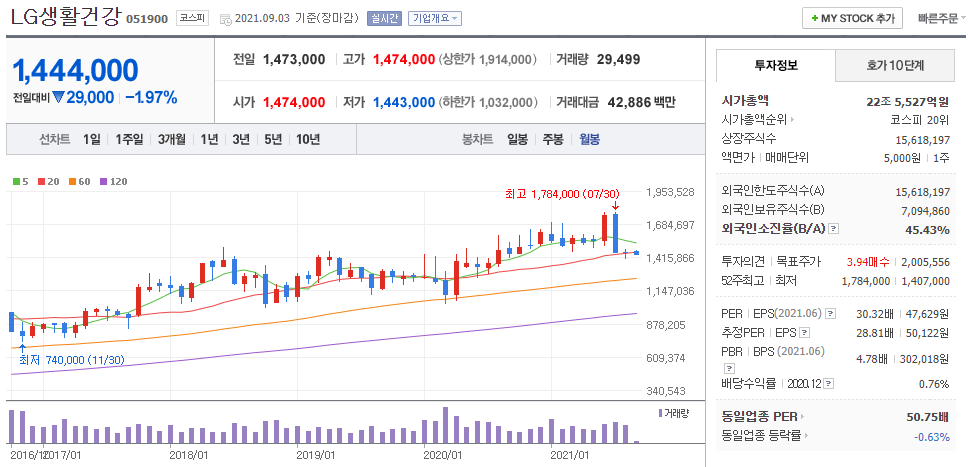
Task: Click the clock icon before 2021.09.03 date
Action: 226,19
